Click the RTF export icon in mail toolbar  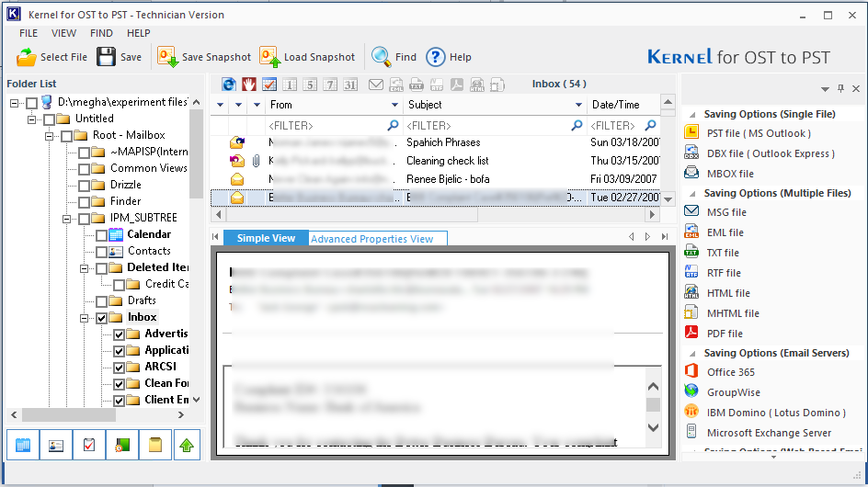coord(437,85)
